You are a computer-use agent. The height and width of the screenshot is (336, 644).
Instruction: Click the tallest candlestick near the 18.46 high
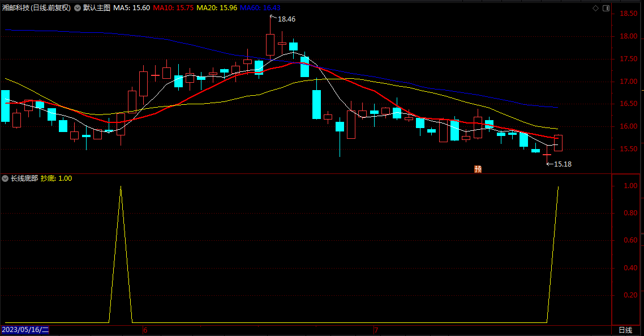(271, 44)
